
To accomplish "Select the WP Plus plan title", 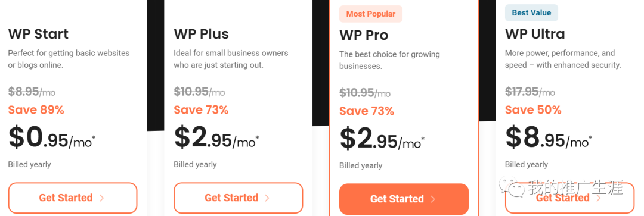I will [202, 33].
